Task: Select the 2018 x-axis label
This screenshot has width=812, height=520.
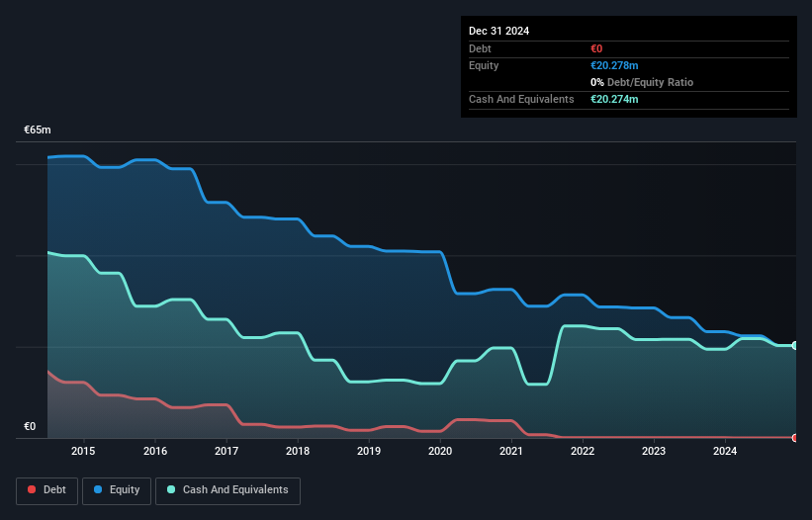Action: [x=298, y=451]
